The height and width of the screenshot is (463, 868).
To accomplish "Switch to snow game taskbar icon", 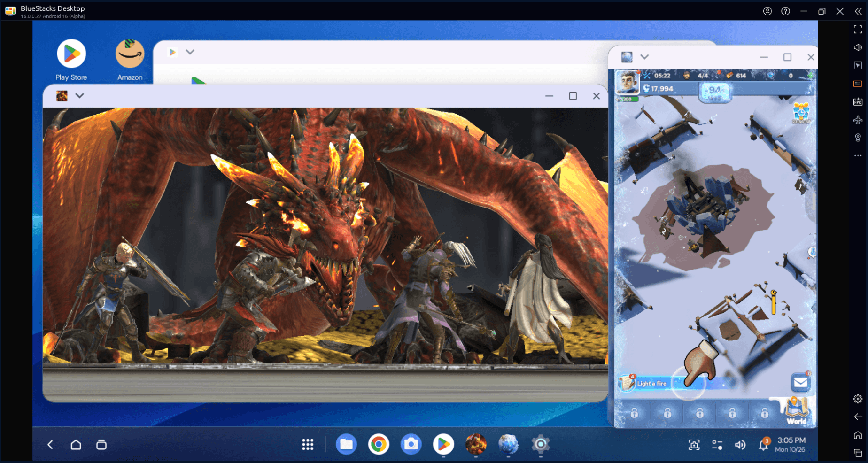I will pyautogui.click(x=508, y=444).
